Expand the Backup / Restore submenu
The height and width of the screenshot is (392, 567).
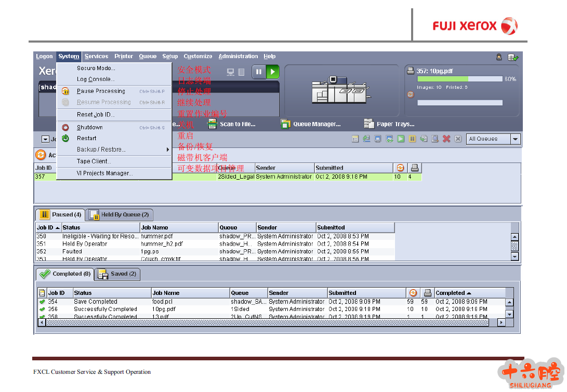tap(101, 150)
